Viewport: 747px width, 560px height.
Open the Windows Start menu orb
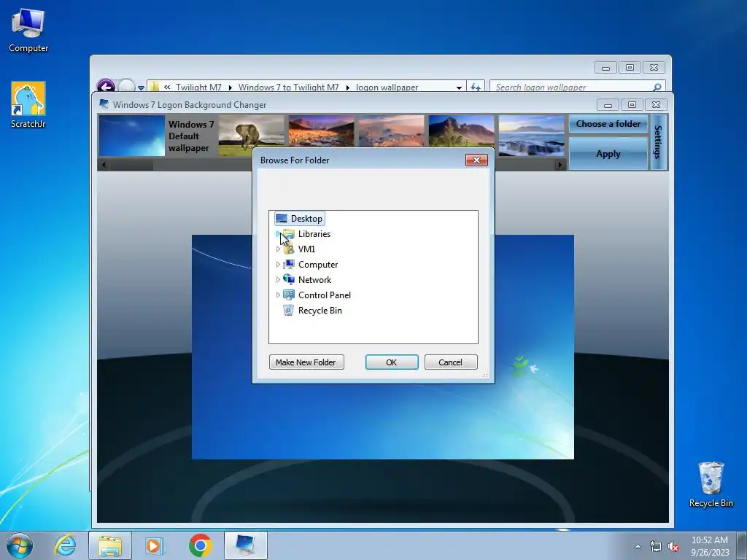(20, 545)
